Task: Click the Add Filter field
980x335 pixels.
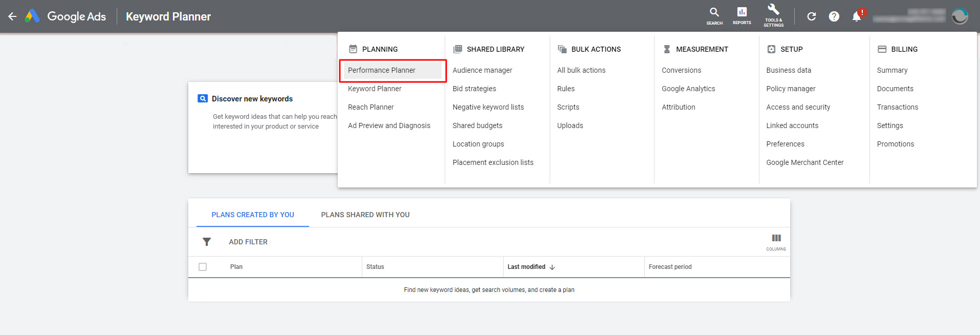Action: pyautogui.click(x=248, y=242)
